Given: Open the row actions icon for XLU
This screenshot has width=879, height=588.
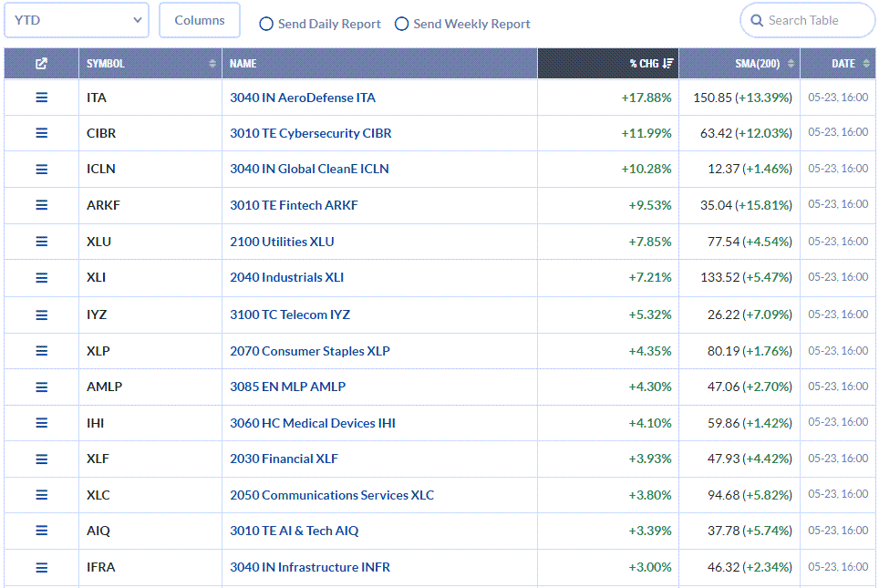Looking at the screenshot, I should coord(41,242).
